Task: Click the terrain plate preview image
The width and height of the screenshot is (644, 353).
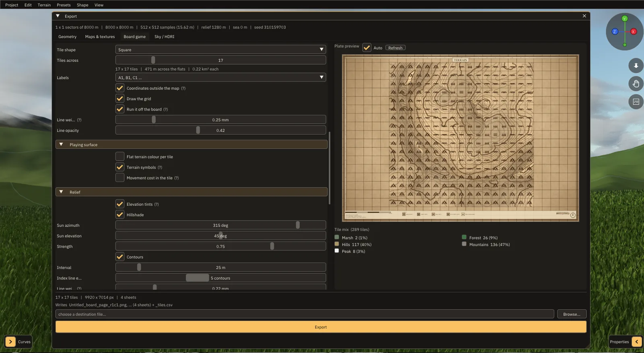Action: coord(460,138)
